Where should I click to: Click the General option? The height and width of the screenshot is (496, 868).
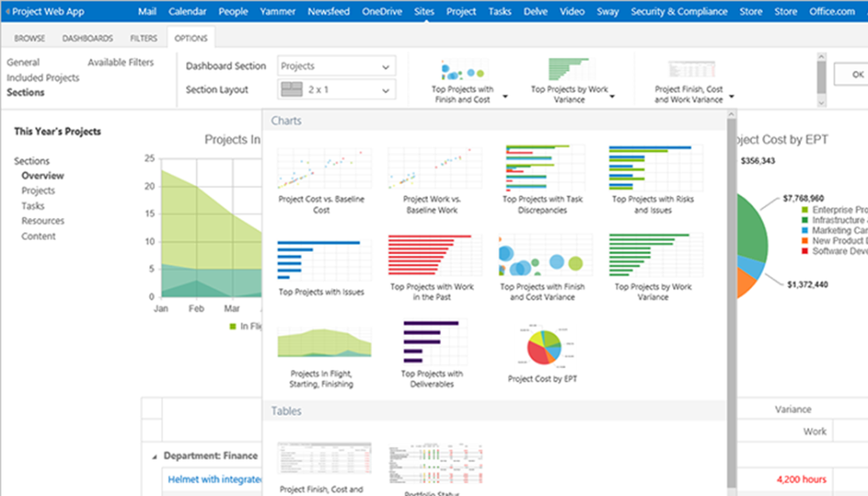[23, 62]
